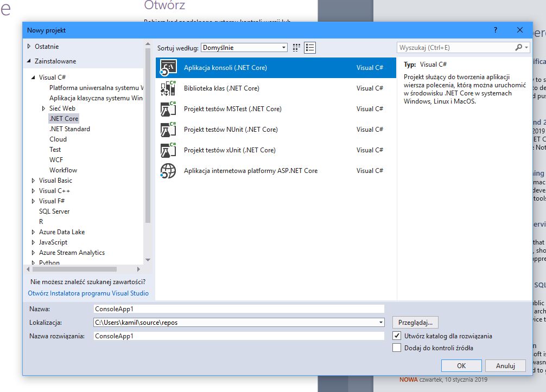
Task: Expand the Visual C++ node
Action: tap(33, 191)
